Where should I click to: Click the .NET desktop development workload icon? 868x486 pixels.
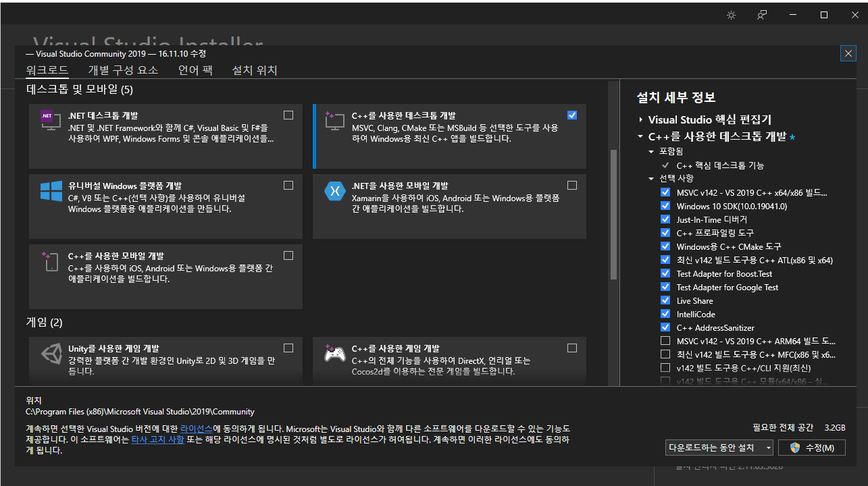(51, 121)
